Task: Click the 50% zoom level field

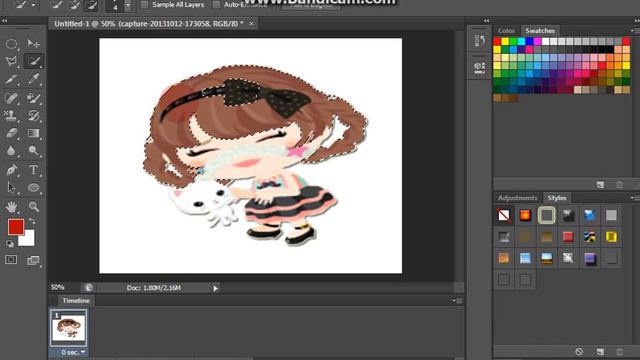Action: tap(58, 287)
